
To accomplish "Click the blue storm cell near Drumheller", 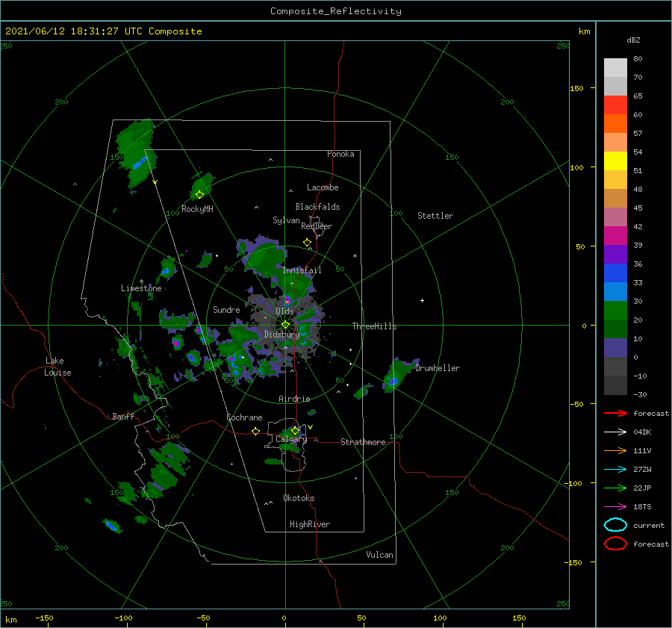I will [x=393, y=380].
